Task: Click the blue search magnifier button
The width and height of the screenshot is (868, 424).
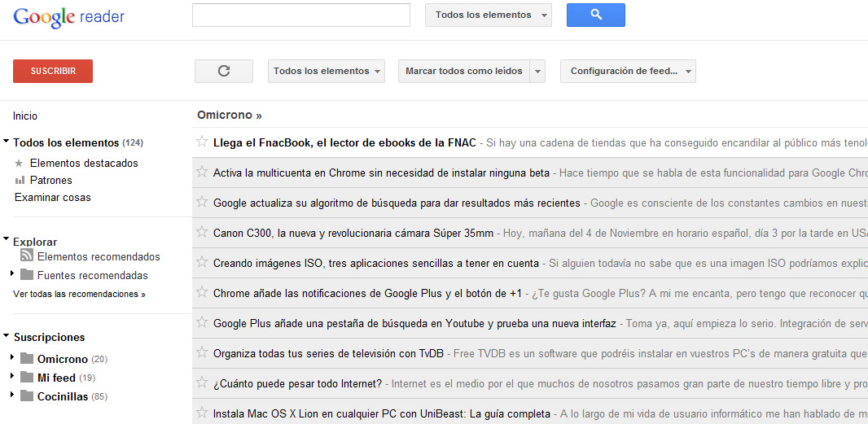Action: tap(596, 15)
